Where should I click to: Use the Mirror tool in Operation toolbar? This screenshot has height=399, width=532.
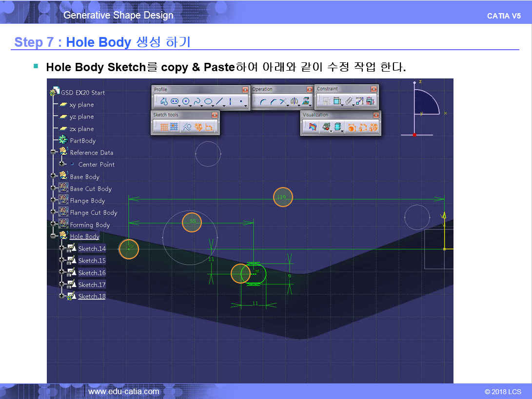(x=294, y=101)
